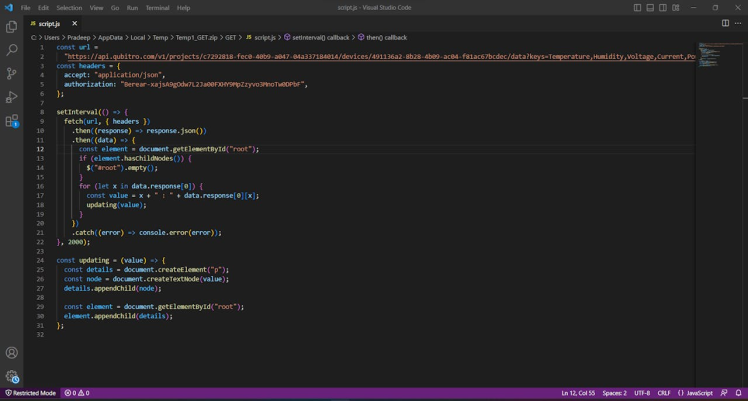
Task: Split the editor to the right
Action: (725, 23)
